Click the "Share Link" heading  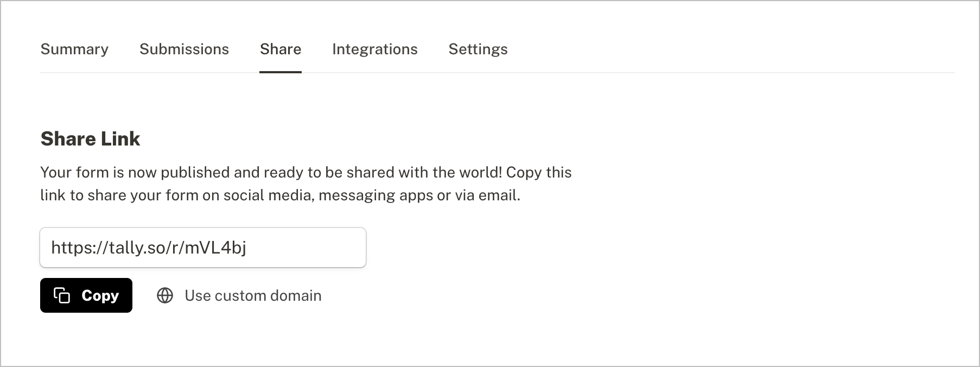click(x=90, y=139)
